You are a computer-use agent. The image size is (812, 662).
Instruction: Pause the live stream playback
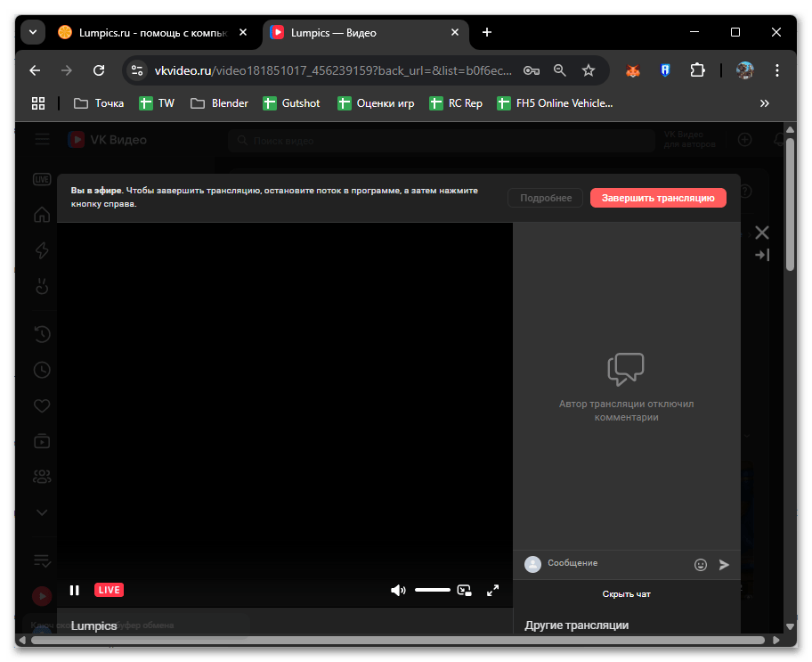click(x=75, y=590)
